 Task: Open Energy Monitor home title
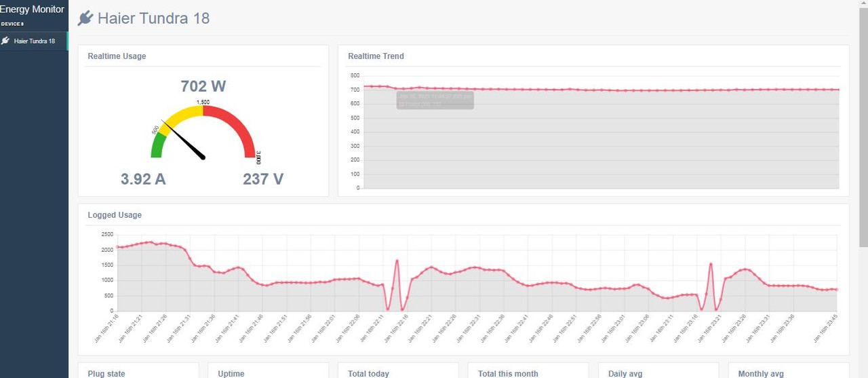tap(33, 10)
